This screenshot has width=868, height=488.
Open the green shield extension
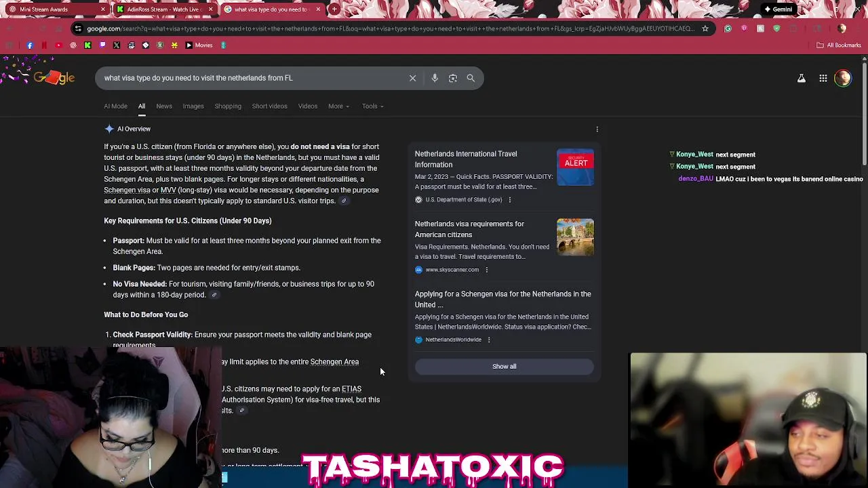click(x=776, y=28)
